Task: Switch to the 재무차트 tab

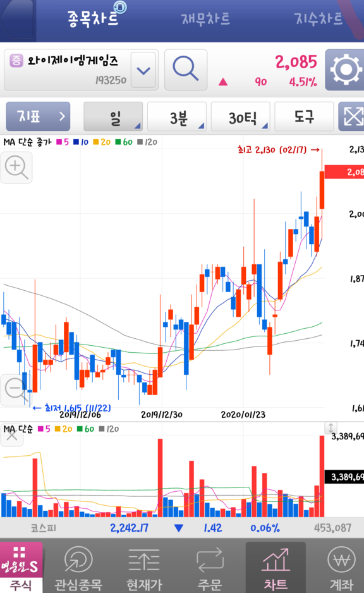Action: (x=205, y=18)
